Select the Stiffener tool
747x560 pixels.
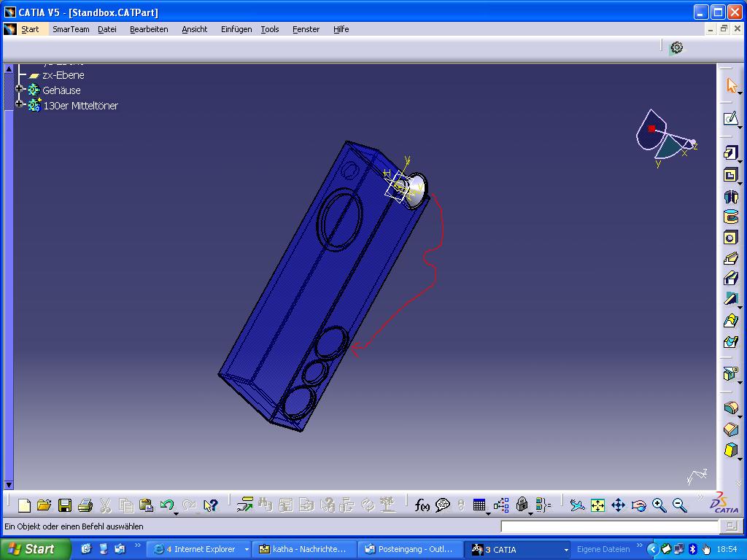click(x=731, y=298)
